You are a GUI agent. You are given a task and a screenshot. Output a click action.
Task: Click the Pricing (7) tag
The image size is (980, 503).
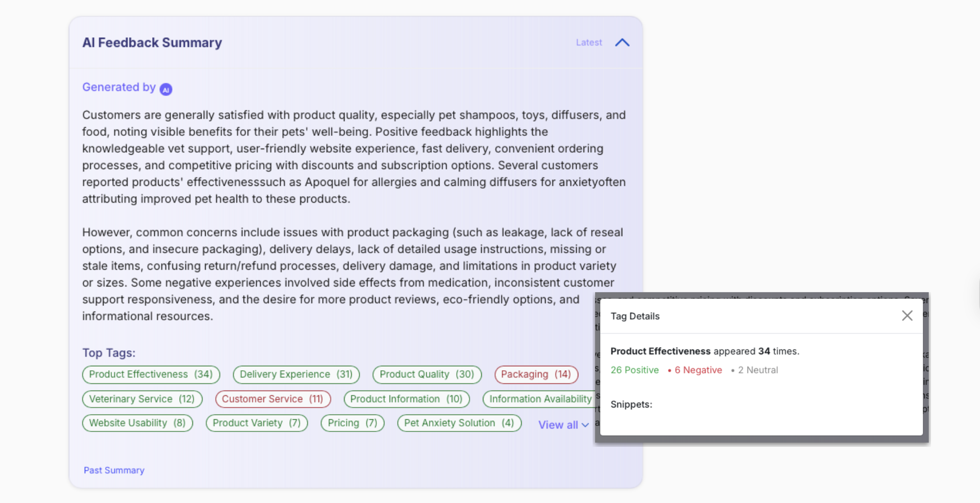[x=352, y=423]
